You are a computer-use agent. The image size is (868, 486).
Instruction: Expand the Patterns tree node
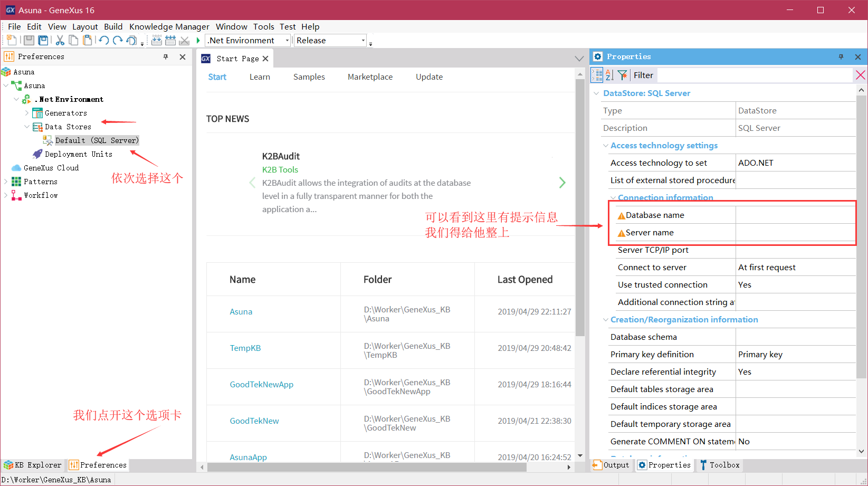[6, 182]
